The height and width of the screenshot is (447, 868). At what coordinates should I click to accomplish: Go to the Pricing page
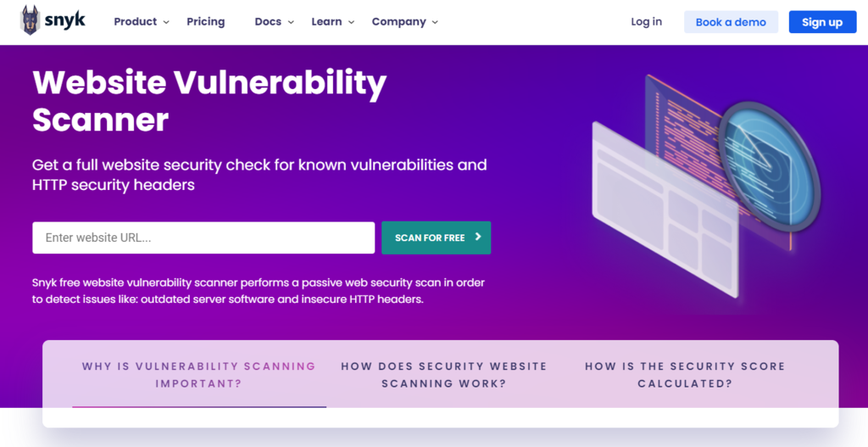tap(206, 22)
